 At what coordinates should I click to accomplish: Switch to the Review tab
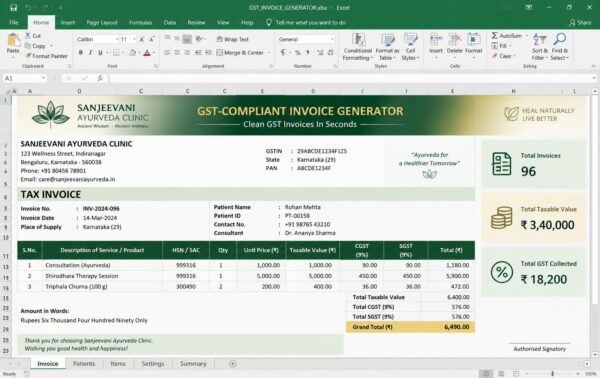click(196, 23)
